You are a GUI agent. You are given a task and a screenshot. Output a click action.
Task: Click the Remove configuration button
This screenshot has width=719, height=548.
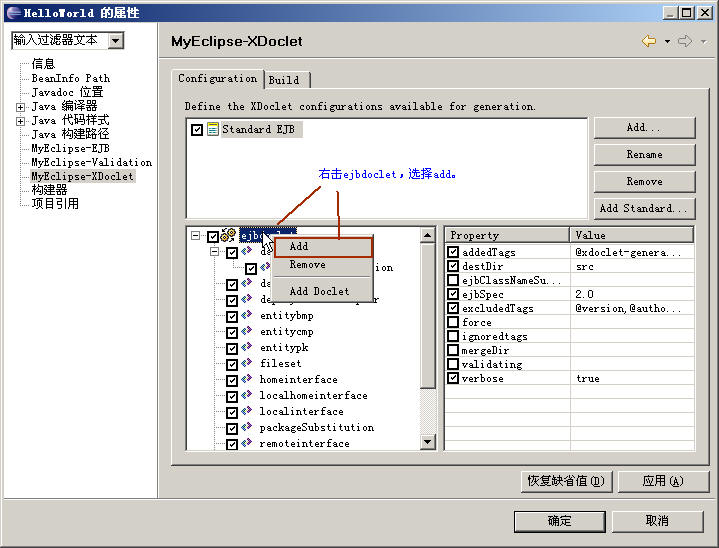[x=644, y=182]
